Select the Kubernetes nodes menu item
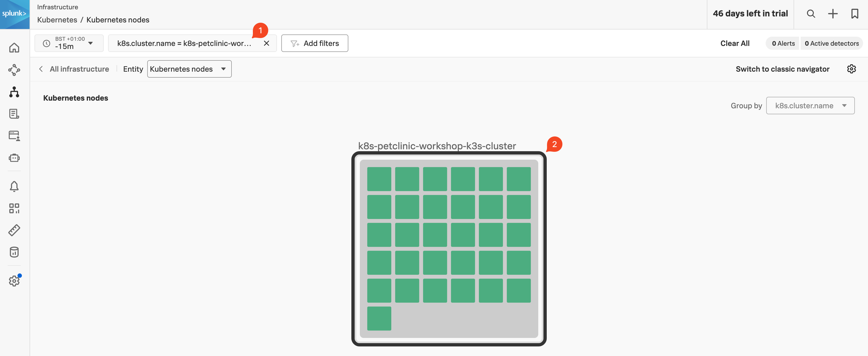Screen dimensions: 868x356 click(188, 69)
